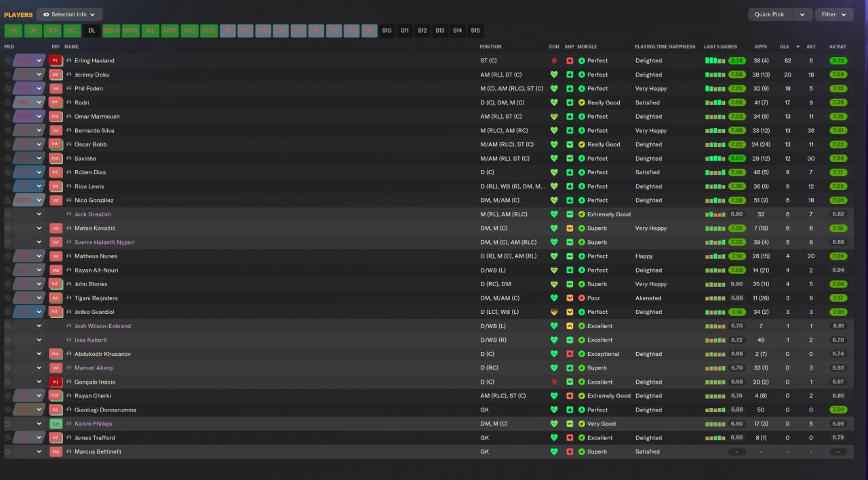
Task: Click Rodri's yellow morale icon
Action: 582,103
